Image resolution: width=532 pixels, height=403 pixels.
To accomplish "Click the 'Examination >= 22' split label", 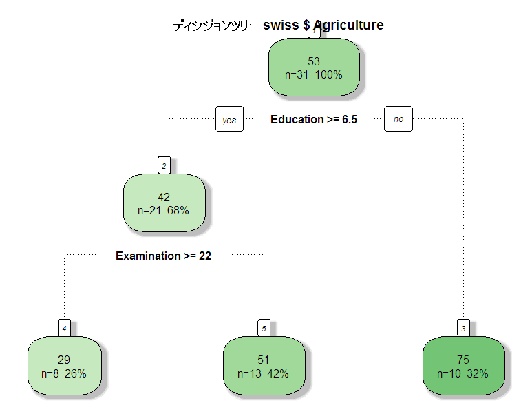I will tap(164, 256).
